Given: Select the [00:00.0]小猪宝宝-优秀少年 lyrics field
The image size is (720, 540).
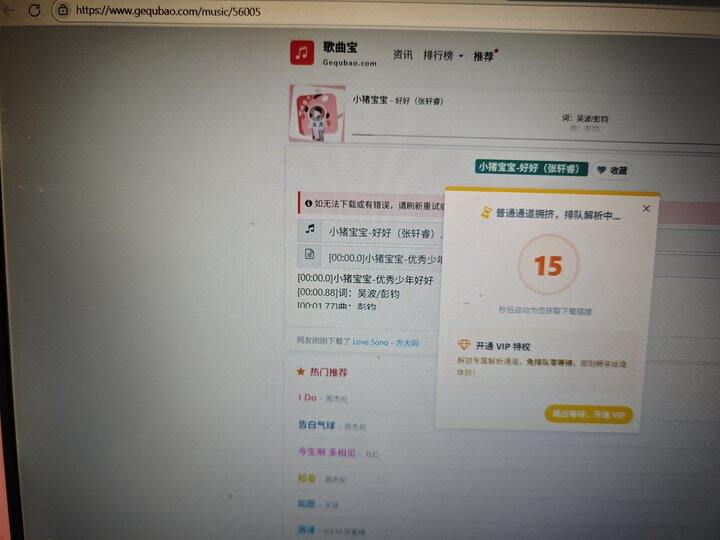Looking at the screenshot, I should coord(383,259).
